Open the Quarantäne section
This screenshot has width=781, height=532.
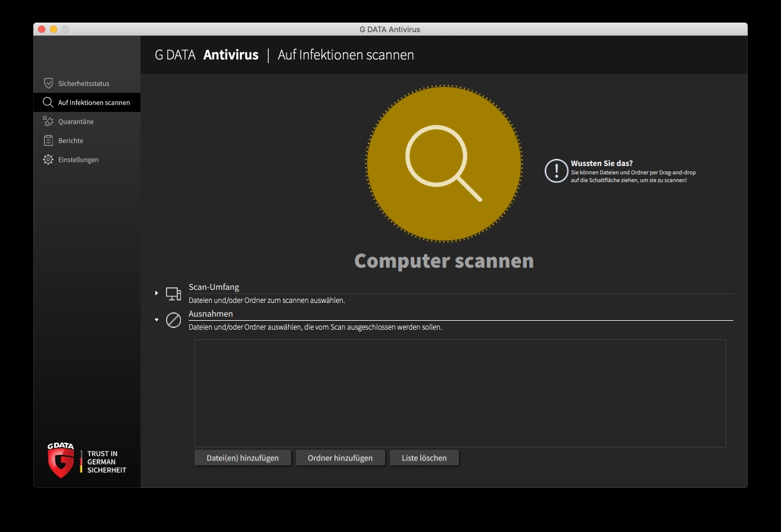click(x=87, y=121)
